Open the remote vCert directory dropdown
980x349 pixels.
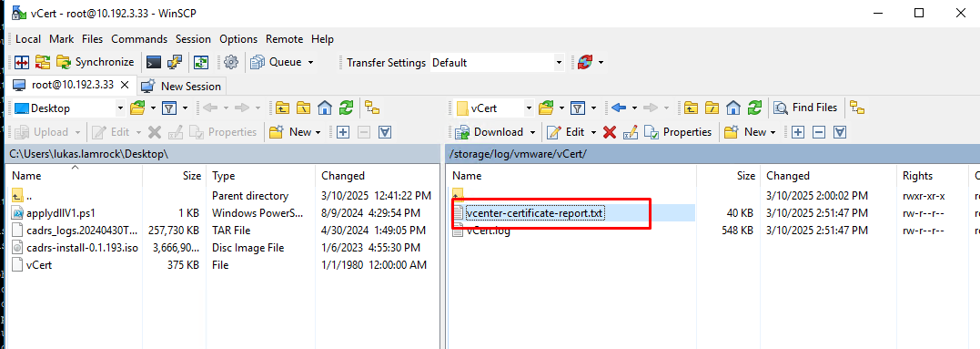[x=494, y=108]
